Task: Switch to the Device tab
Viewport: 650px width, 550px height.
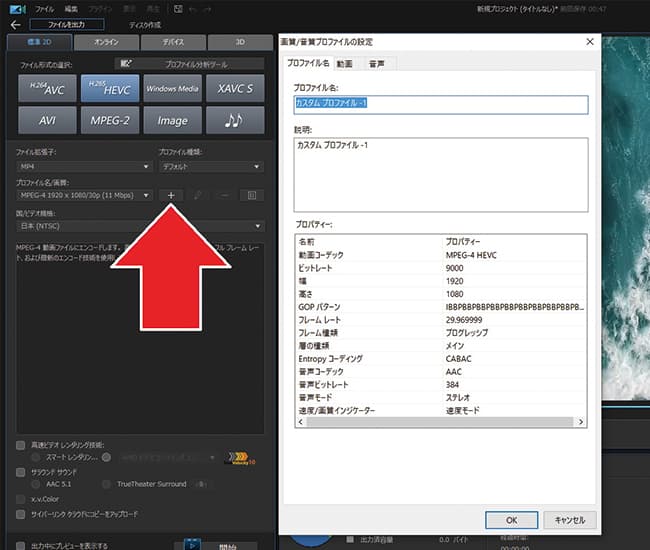Action: [173, 42]
